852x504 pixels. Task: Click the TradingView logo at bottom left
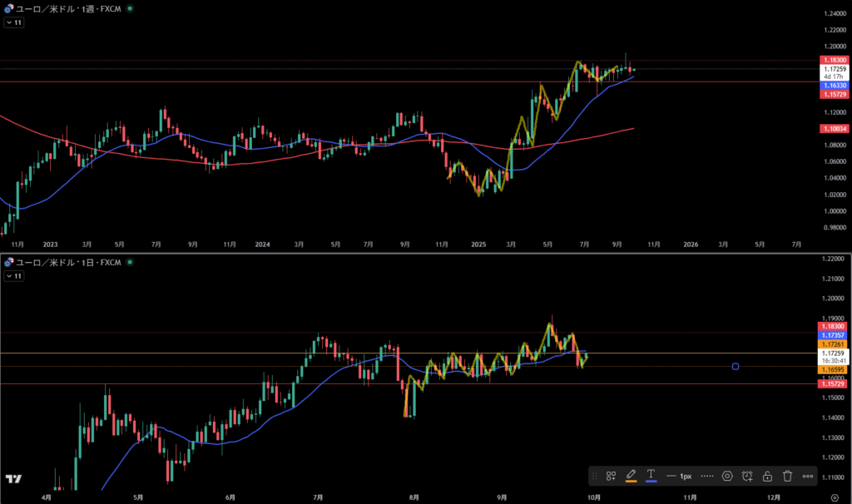click(12, 479)
